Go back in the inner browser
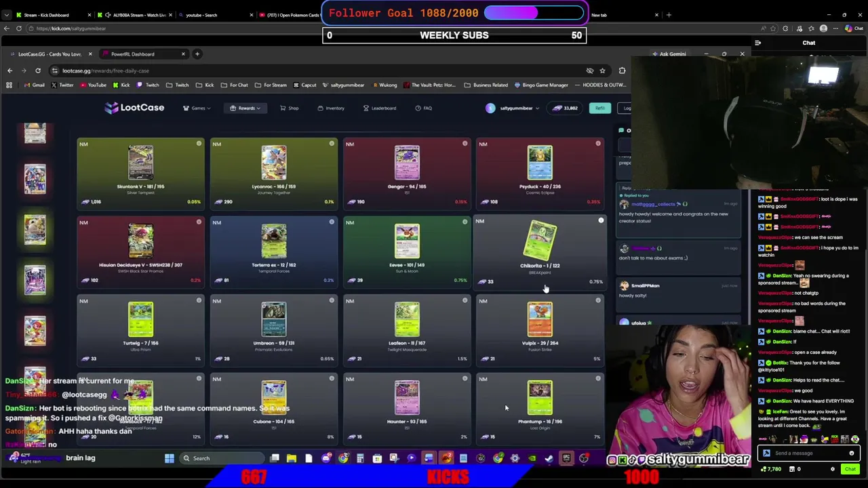 tap(9, 70)
